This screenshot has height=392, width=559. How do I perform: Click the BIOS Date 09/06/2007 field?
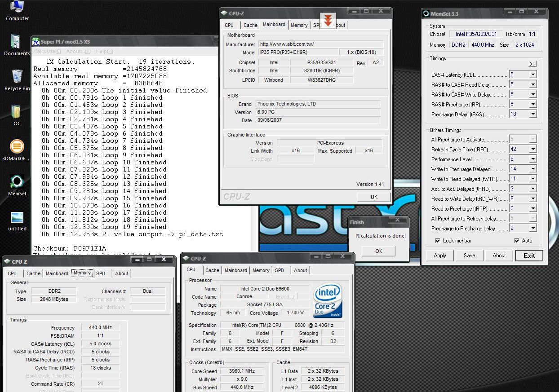pos(318,120)
